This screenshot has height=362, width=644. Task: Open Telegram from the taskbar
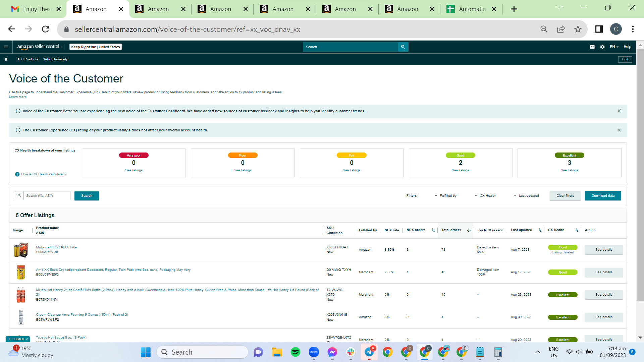point(369,352)
